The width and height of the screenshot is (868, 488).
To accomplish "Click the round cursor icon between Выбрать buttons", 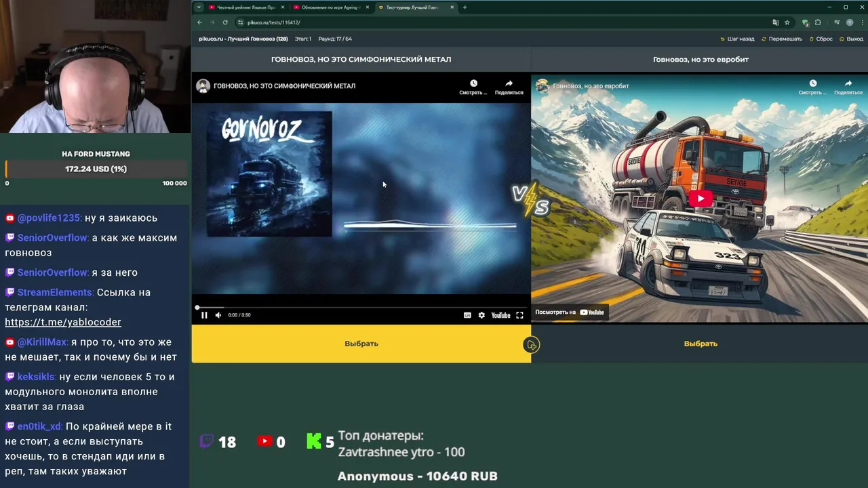I will click(x=531, y=345).
